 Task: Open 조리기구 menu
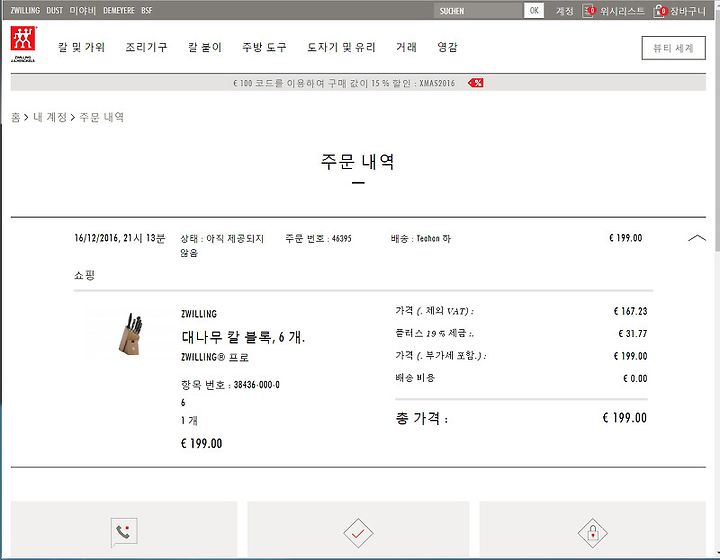coord(146,47)
